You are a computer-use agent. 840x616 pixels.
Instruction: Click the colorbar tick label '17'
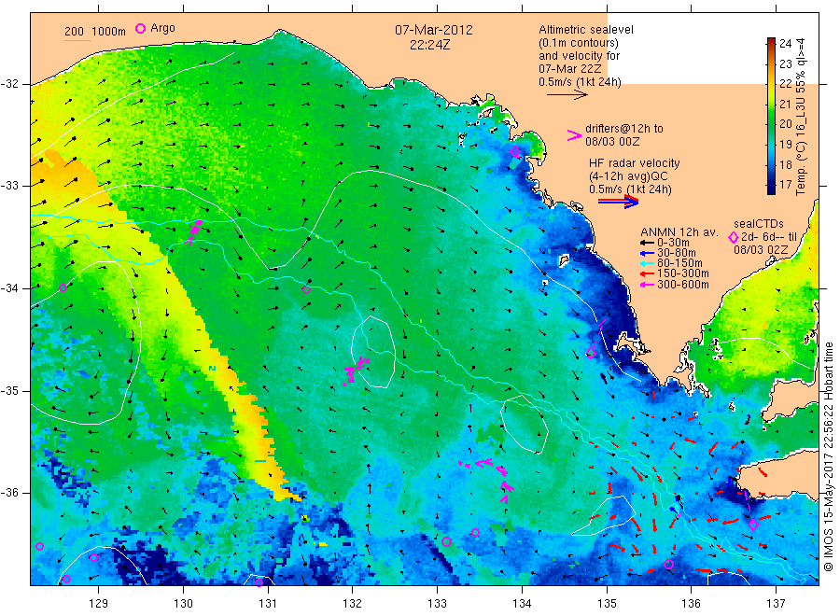click(x=785, y=185)
